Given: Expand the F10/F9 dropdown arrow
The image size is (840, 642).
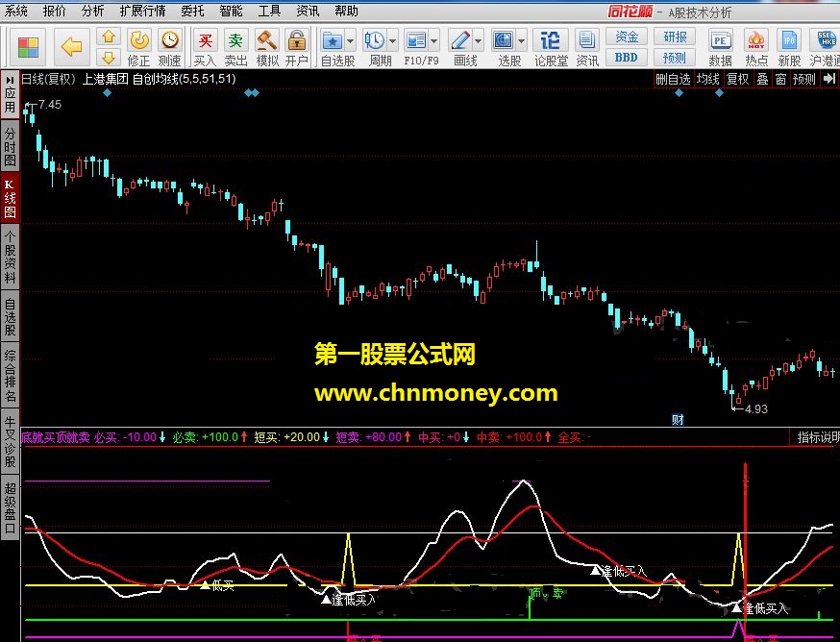Looking at the screenshot, I should 433,40.
